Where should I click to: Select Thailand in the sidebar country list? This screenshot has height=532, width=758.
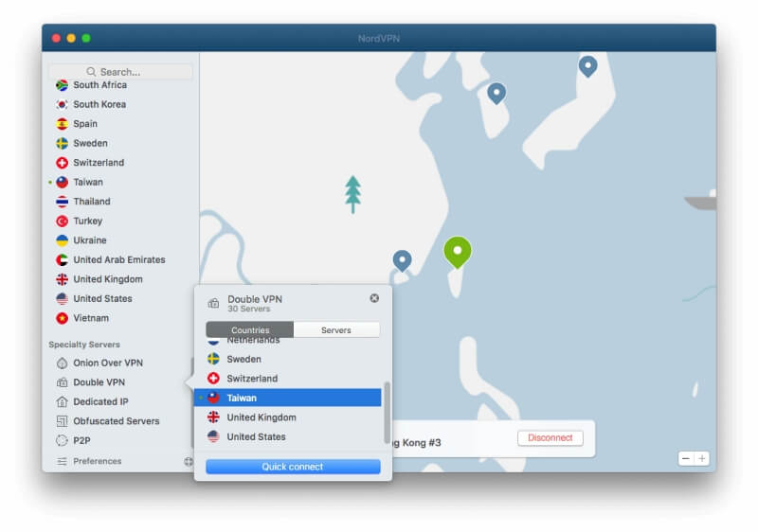(92, 202)
